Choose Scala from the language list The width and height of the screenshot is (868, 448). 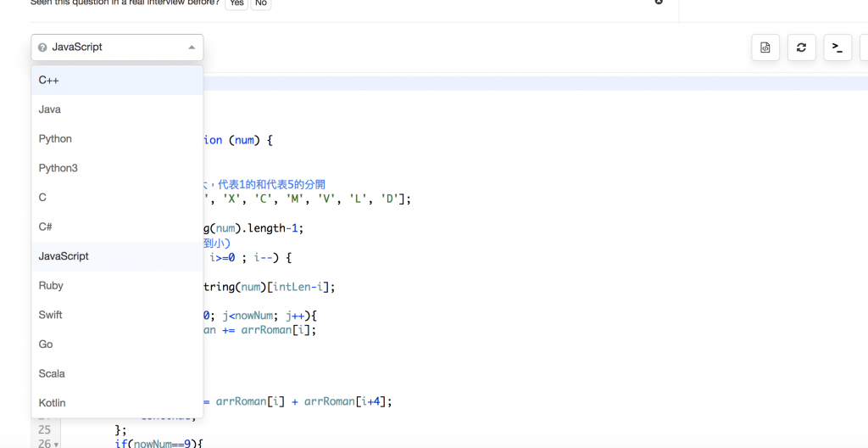pos(117,374)
